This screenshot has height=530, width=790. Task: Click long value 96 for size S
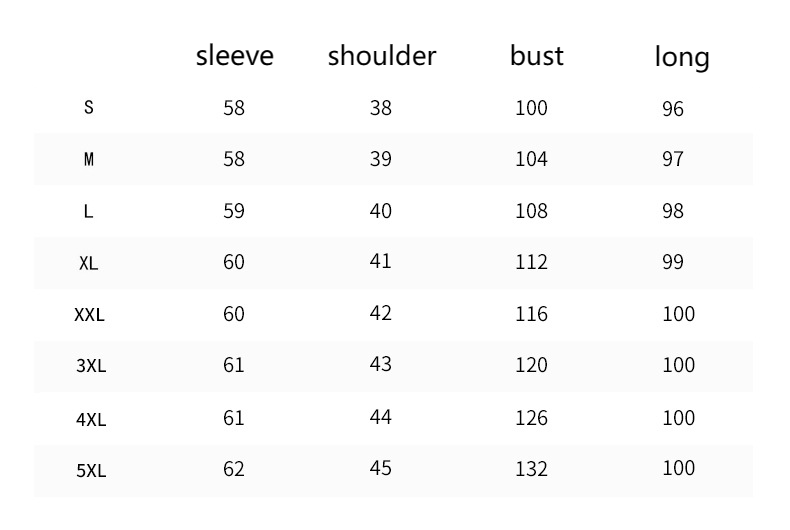click(x=673, y=108)
